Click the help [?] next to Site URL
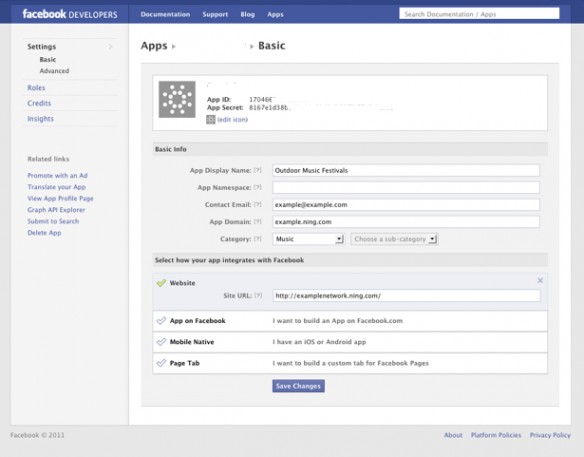Viewport: 584px width, 457px height. point(258,295)
